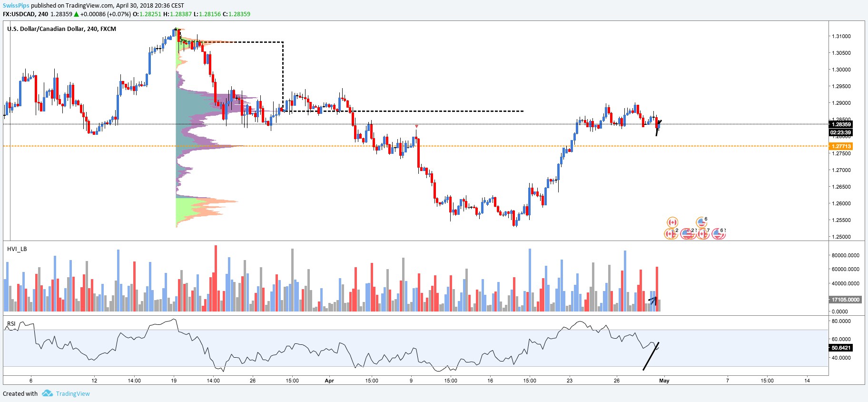Click the 40.0000 RSI axis label
This screenshot has width=868, height=402.
click(x=841, y=358)
